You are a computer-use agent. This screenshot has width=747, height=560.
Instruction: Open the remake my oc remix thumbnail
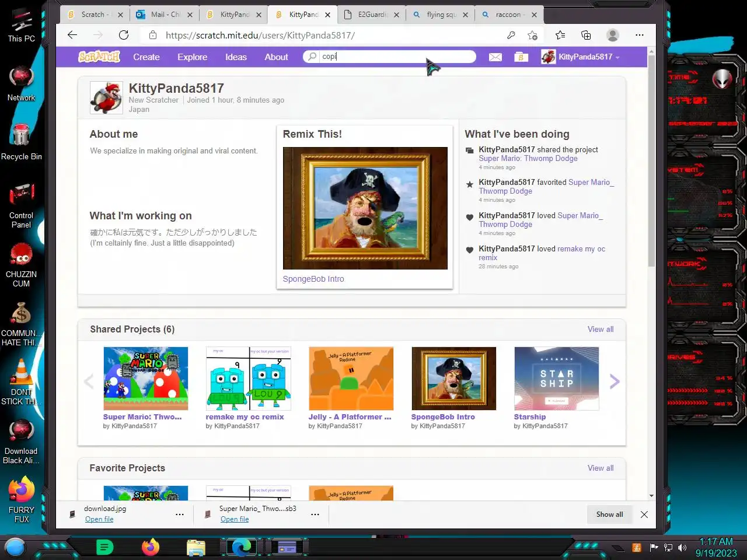tap(249, 379)
